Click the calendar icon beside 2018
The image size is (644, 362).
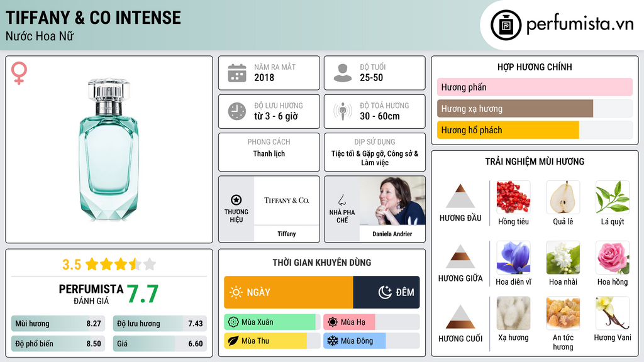click(237, 73)
